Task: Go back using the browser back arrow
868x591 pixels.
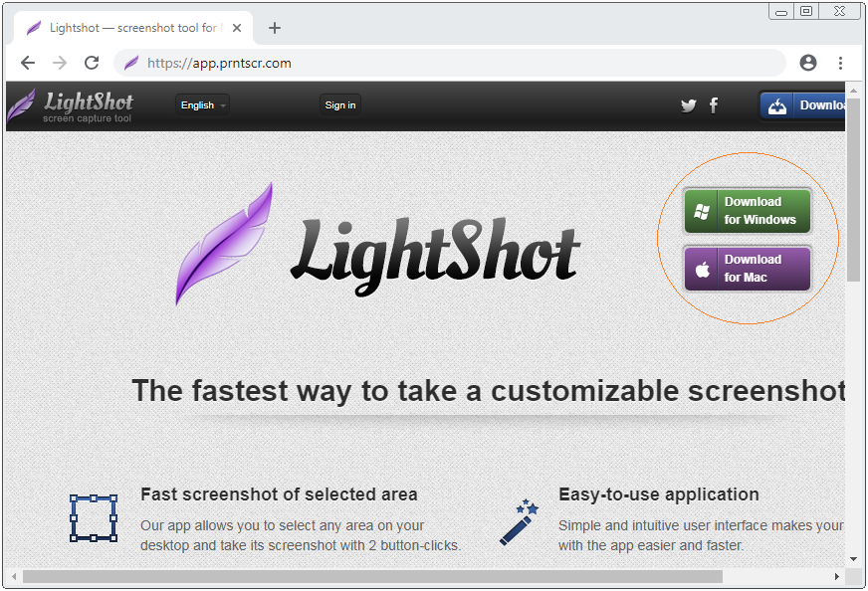Action: point(28,63)
